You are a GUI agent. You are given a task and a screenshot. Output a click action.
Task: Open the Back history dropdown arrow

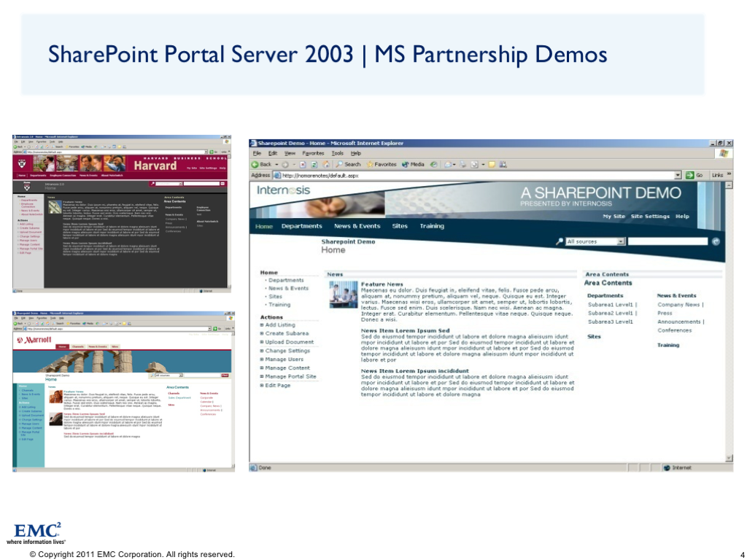[276, 165]
